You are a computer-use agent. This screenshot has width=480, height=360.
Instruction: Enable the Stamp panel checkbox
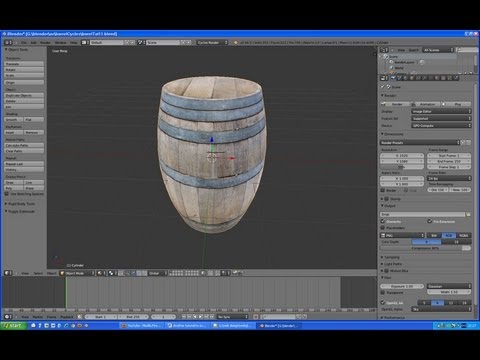(x=387, y=199)
